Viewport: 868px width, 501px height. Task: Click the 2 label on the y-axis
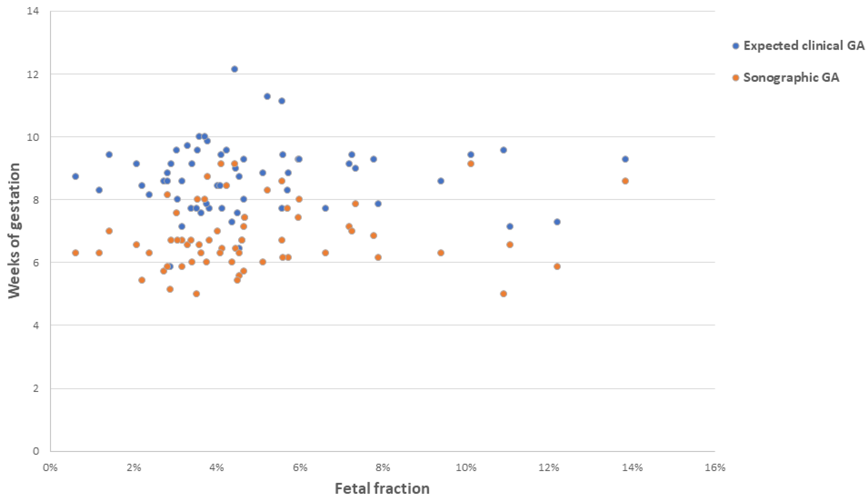36,388
